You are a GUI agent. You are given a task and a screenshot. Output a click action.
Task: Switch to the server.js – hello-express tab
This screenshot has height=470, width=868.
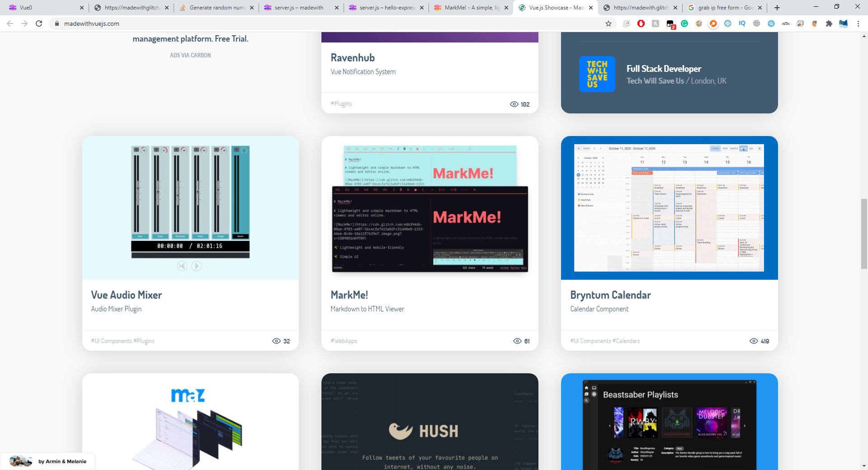coord(387,8)
